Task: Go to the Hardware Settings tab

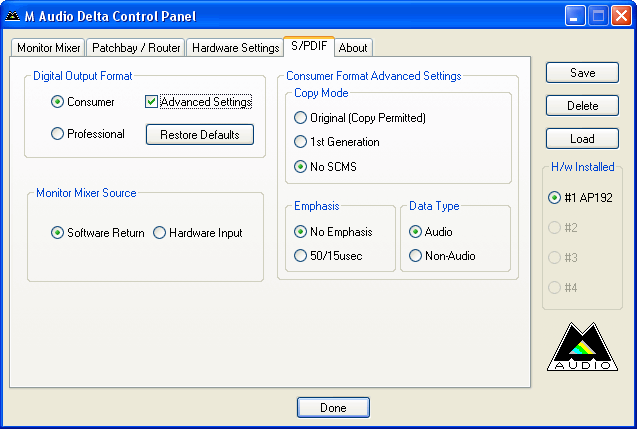Action: pyautogui.click(x=235, y=48)
